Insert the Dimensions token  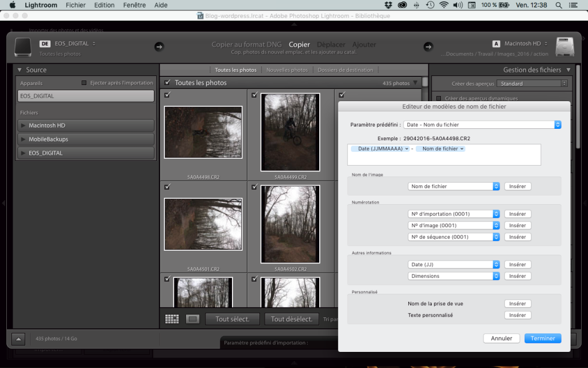click(x=517, y=276)
